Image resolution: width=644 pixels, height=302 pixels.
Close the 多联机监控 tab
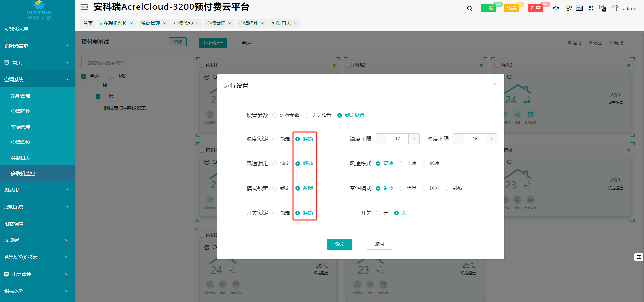coord(131,23)
